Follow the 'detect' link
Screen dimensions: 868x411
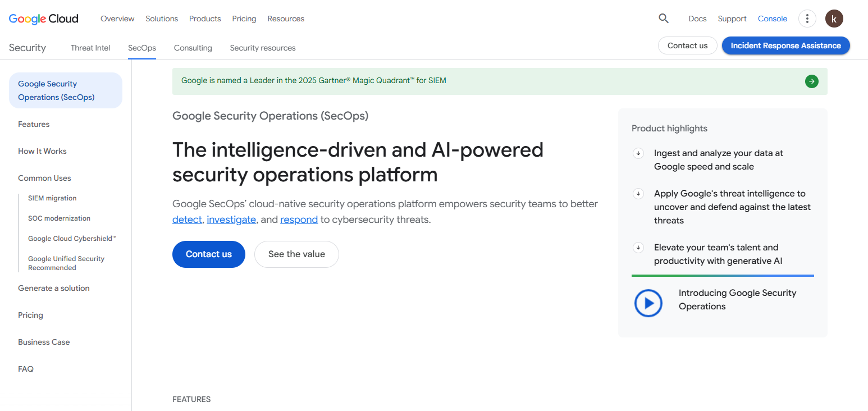pos(187,220)
